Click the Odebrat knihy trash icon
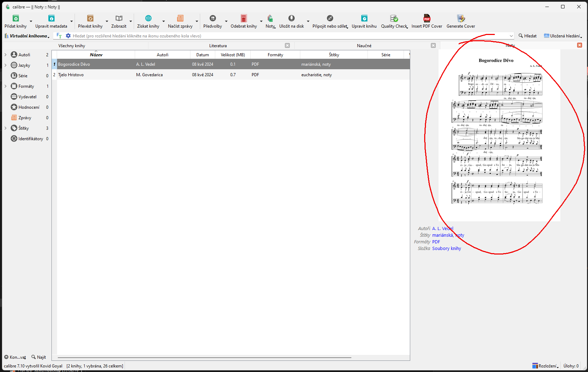 [244, 18]
